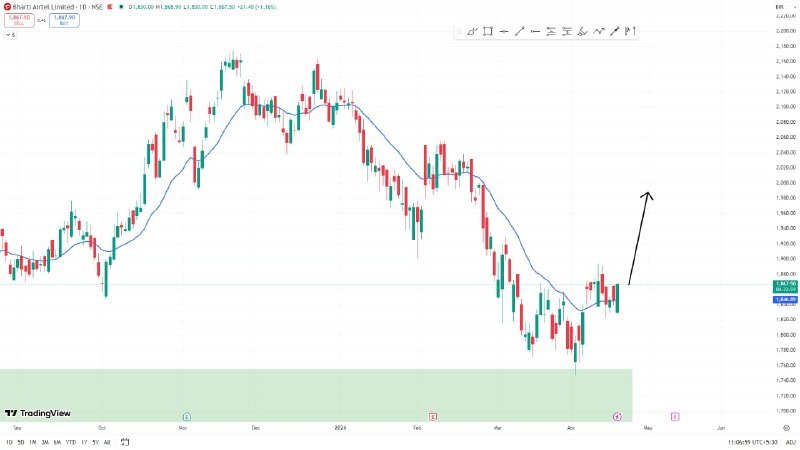This screenshot has width=800, height=450.
Task: Click the Bharti Airtel symbol logo
Action: pos(7,7)
